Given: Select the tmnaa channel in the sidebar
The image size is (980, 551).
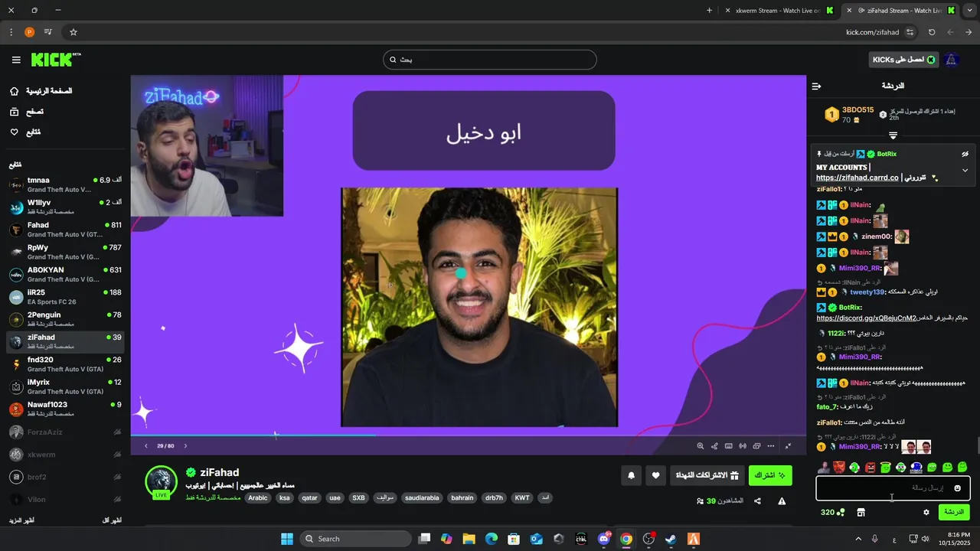Looking at the screenshot, I should tap(65, 184).
